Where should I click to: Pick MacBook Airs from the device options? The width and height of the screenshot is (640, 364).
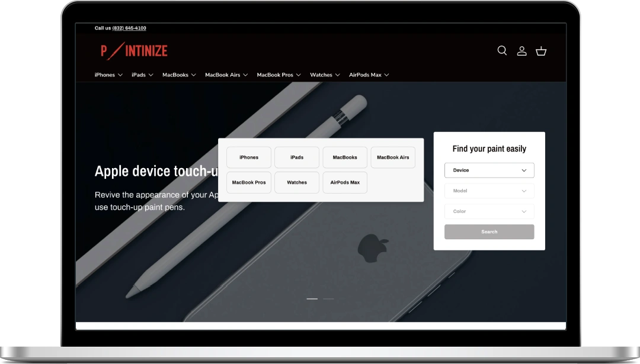pyautogui.click(x=393, y=157)
